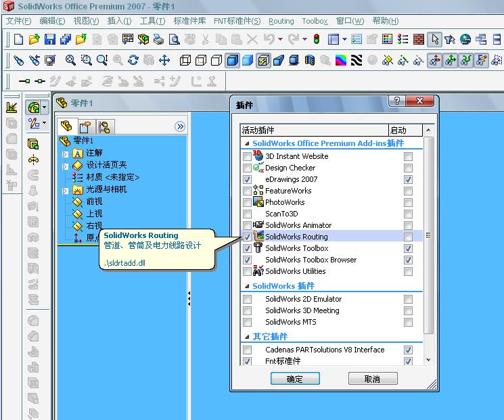The image size is (504, 420).
Task: Click the New document icon
Action: pyautogui.click(x=19, y=39)
